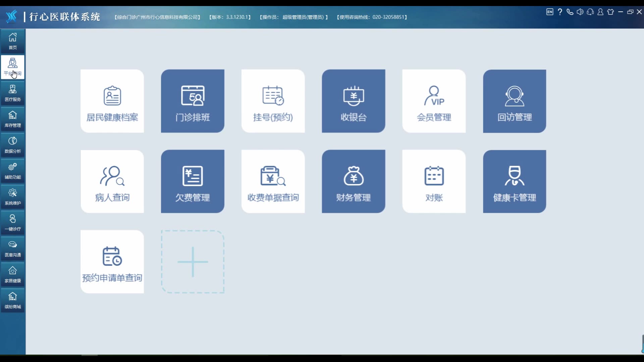Viewport: 644px width, 362px height.
Task: Open the 收费单据查询 tile
Action: tap(273, 181)
